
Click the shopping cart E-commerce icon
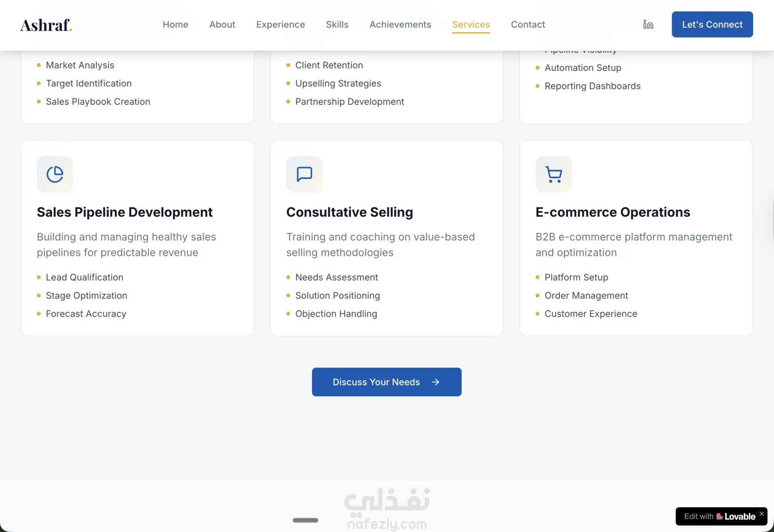(x=553, y=175)
